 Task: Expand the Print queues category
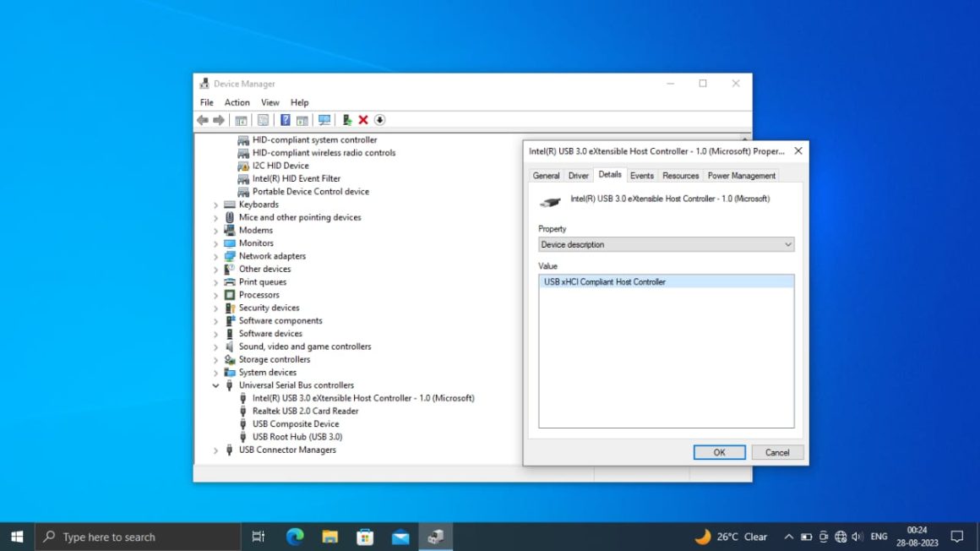tap(215, 283)
